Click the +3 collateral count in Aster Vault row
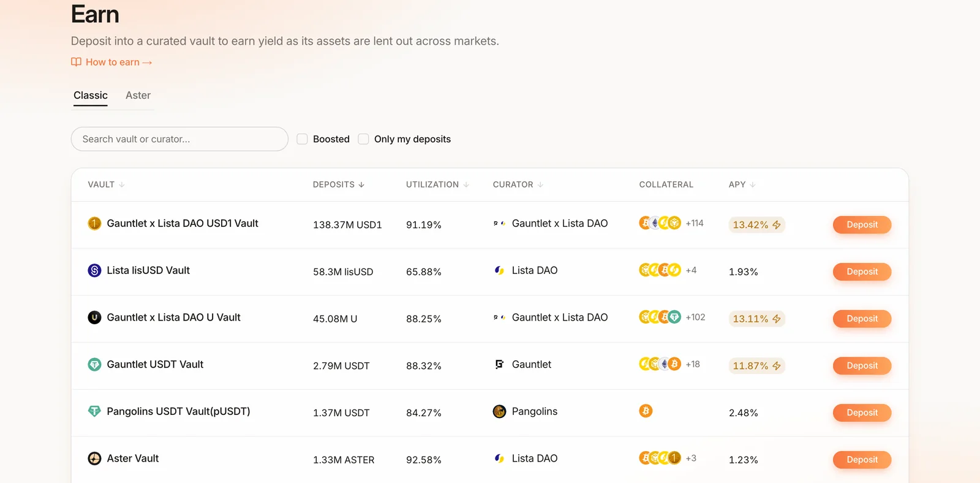The image size is (980, 483). coord(691,458)
